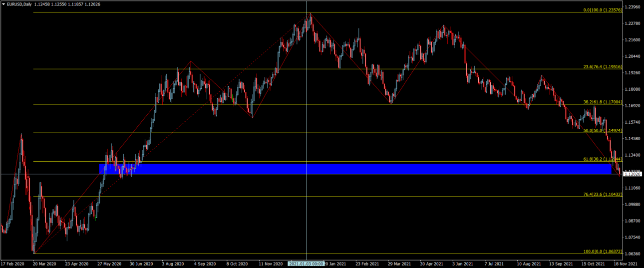The height and width of the screenshot is (268, 644).
Task: Select the Fibonacci 23.6|76.4 (1.19516) level label
Action: tap(603, 67)
